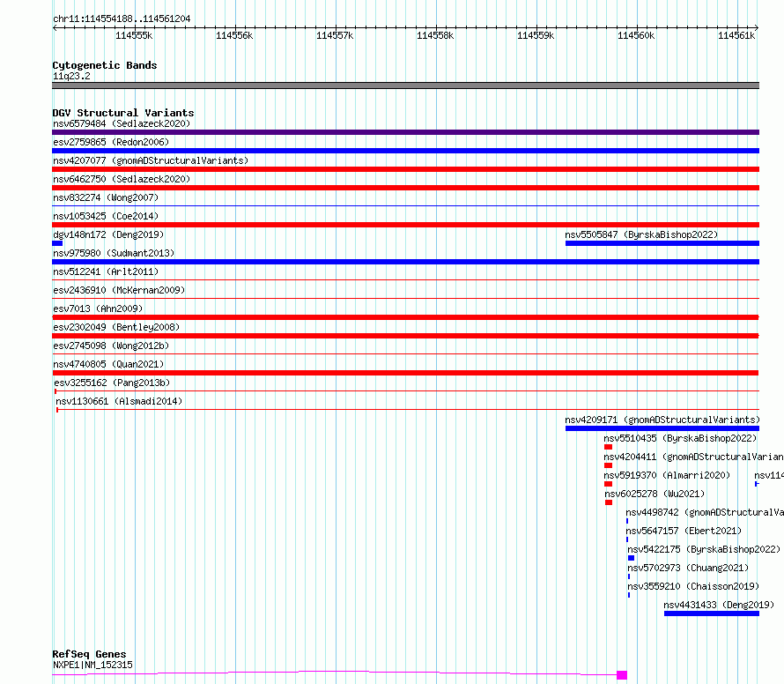The height and width of the screenshot is (684, 784).
Task: Click the red nsv6025278 variant block
Action: 609,503
